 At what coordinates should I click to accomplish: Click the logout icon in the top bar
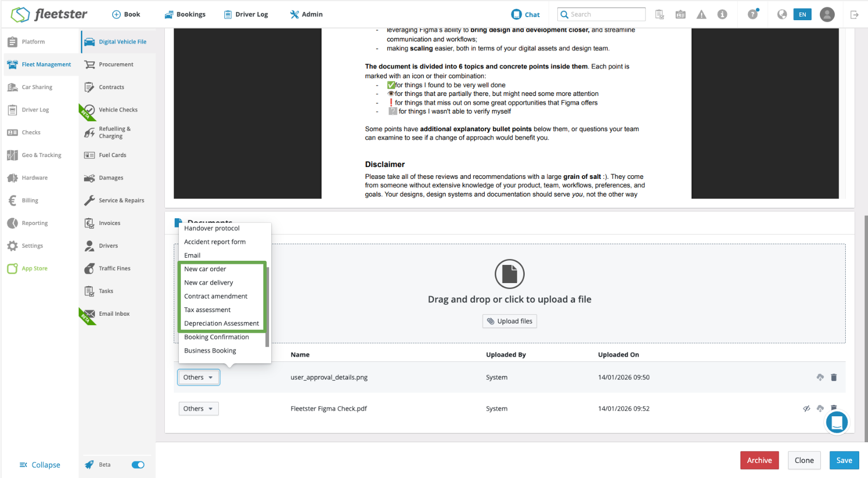pos(855,15)
